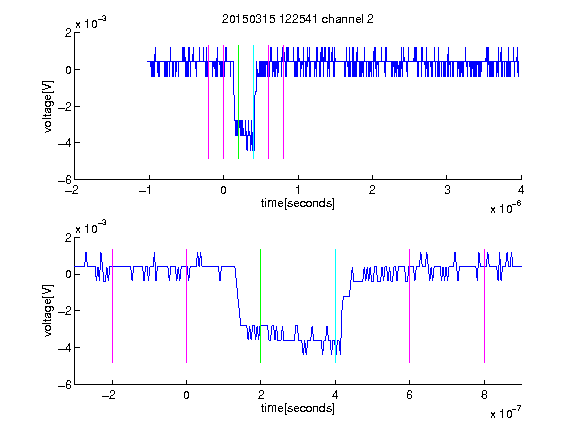
Task: Select the green vertical line in top plot
Action: coord(238,102)
